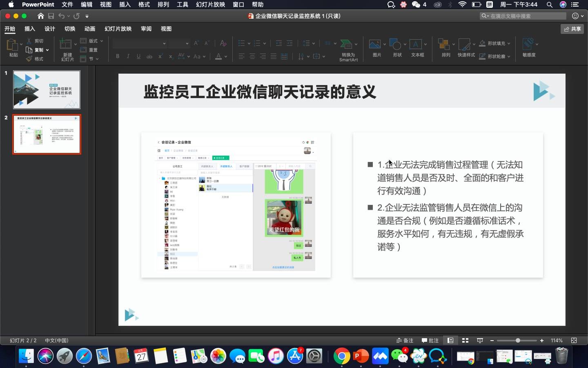This screenshot has height=368, width=588.
Task: Open the 动画 ribbon tab
Action: pos(90,29)
